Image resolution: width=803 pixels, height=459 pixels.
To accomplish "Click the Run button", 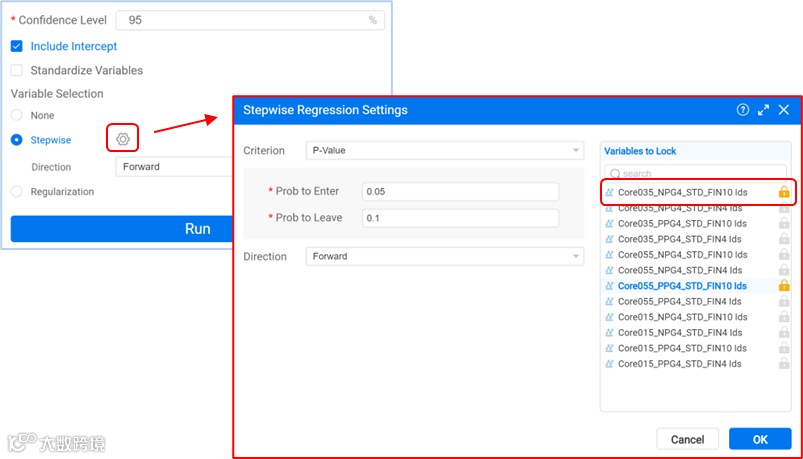I will tap(122, 228).
